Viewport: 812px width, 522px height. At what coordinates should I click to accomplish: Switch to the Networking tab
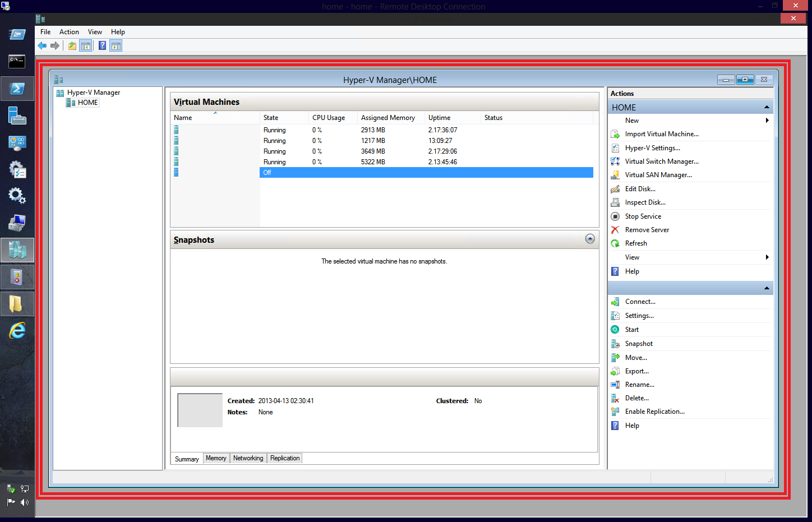248,458
